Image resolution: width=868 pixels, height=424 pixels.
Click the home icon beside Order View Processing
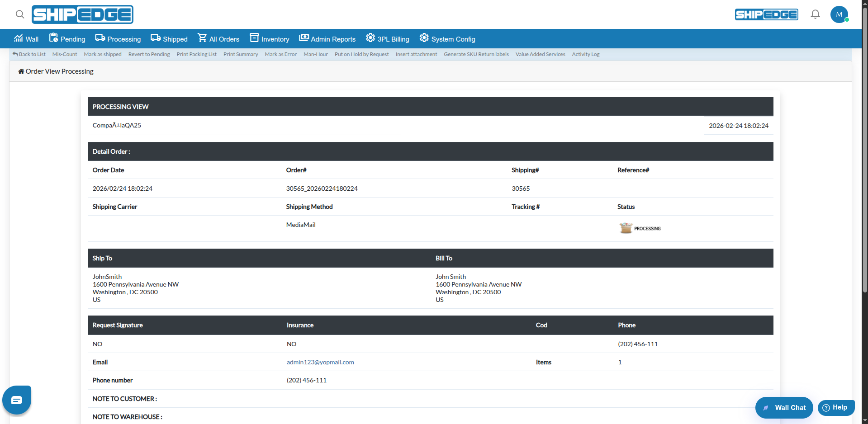(21, 71)
